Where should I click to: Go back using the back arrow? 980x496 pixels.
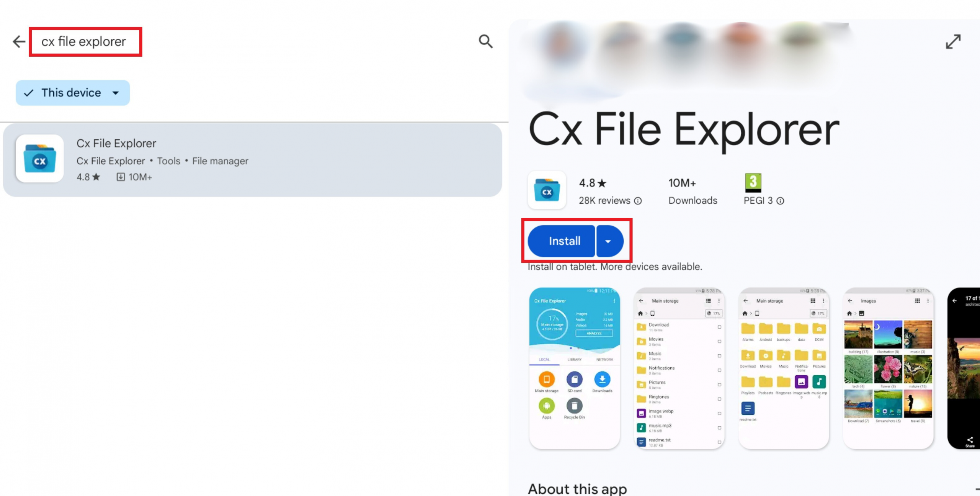[19, 41]
